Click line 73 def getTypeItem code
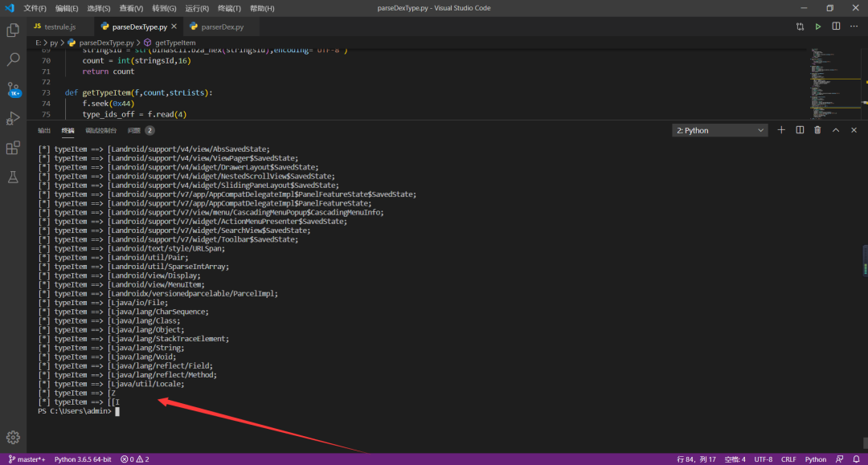The height and width of the screenshot is (465, 868). click(138, 93)
